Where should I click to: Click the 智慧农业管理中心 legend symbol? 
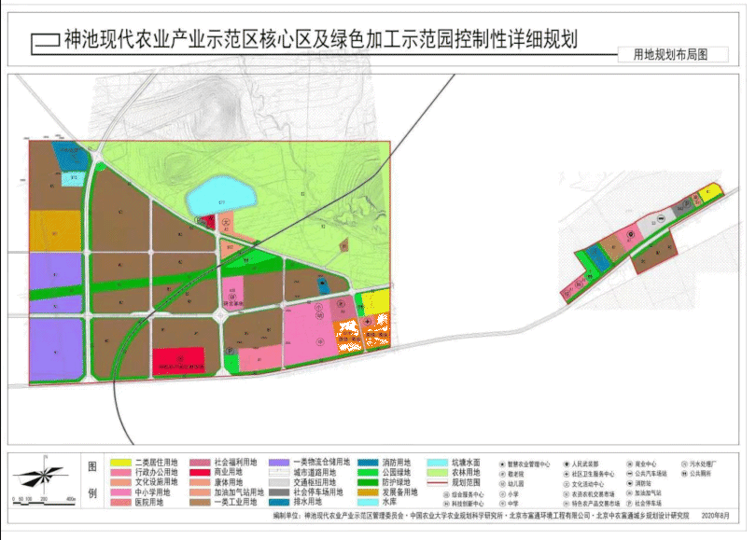[502, 464]
